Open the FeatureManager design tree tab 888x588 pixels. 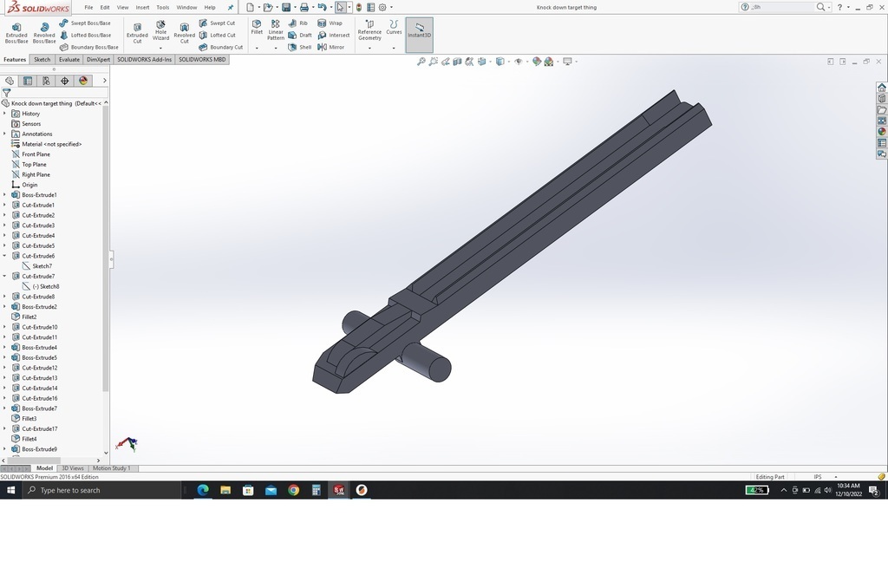pyautogui.click(x=10, y=81)
